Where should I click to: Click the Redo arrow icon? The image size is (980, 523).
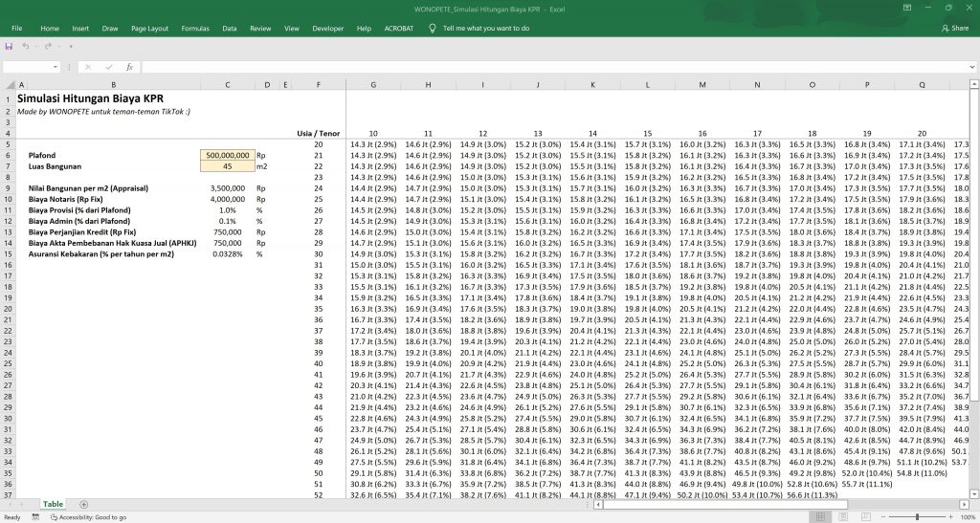pos(46,46)
